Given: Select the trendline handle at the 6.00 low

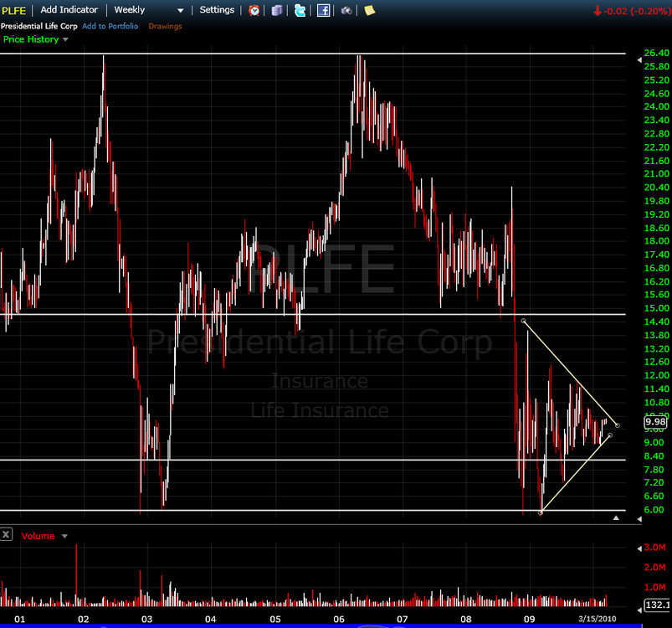Looking at the screenshot, I should coord(541,512).
